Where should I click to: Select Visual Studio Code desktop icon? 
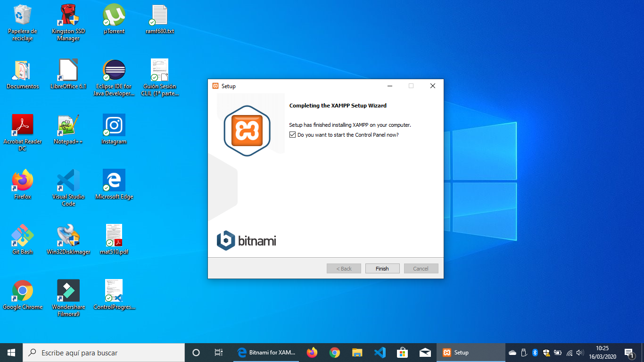pos(68,188)
